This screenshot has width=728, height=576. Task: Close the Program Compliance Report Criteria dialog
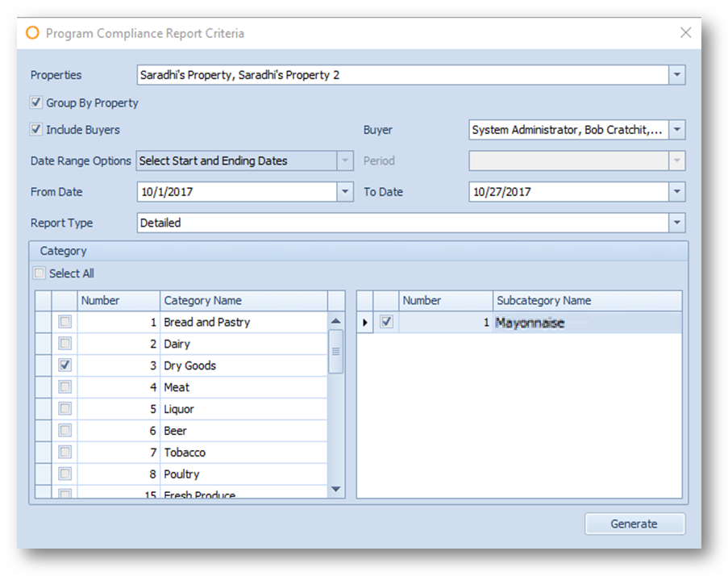click(685, 33)
